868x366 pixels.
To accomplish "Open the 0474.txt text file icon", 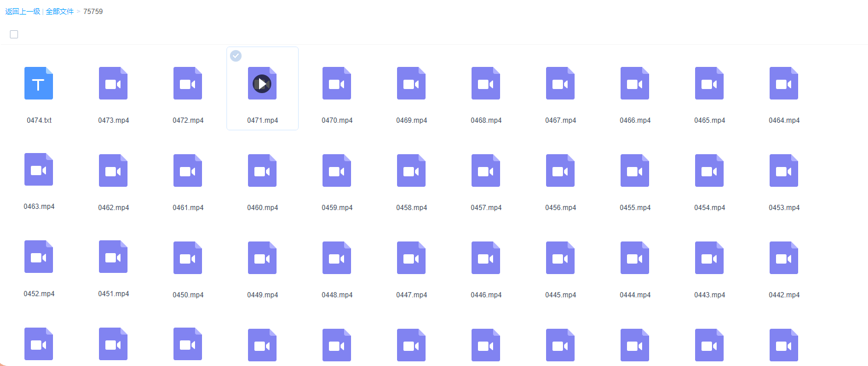I will point(38,83).
